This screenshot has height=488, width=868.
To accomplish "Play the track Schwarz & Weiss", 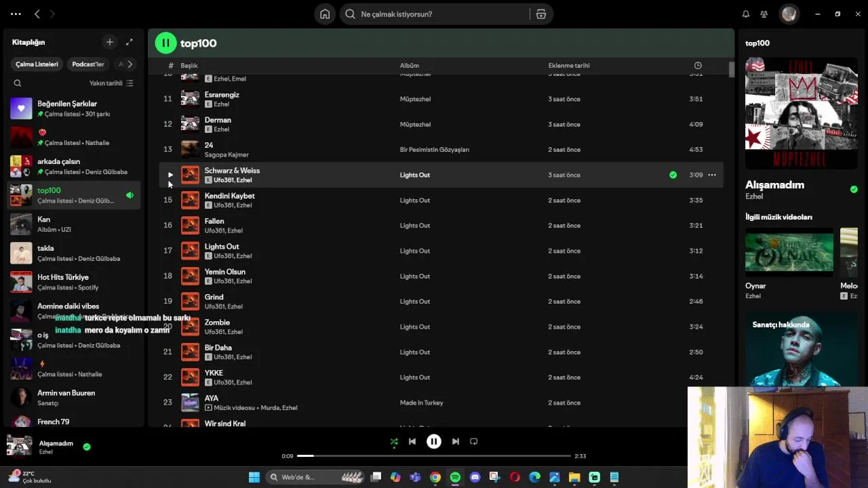I will click(x=170, y=175).
